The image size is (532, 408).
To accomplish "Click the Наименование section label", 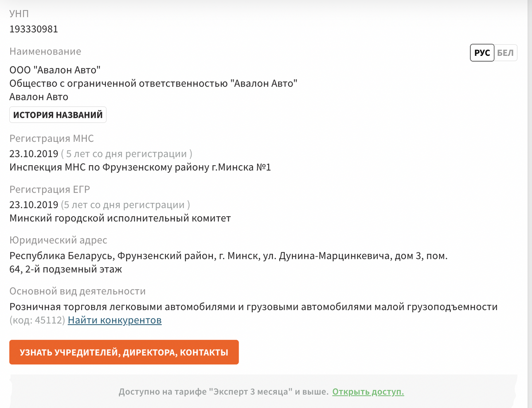I will pyautogui.click(x=45, y=51).
